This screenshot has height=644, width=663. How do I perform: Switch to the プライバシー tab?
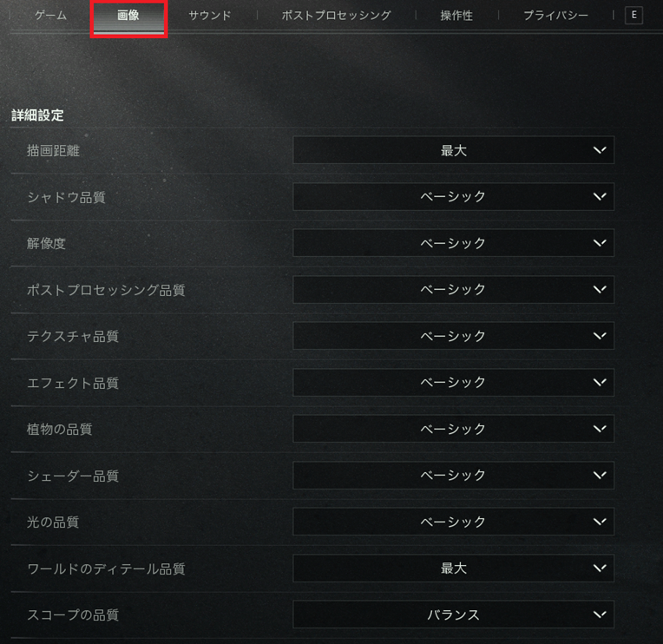pos(555,16)
